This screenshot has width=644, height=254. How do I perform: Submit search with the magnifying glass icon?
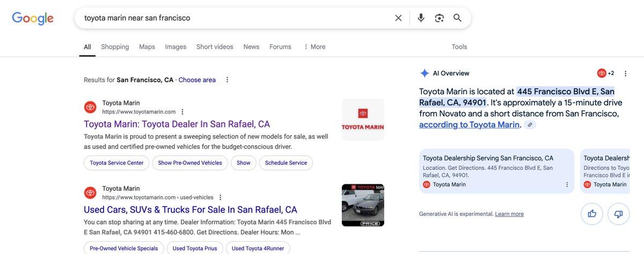coord(457,18)
